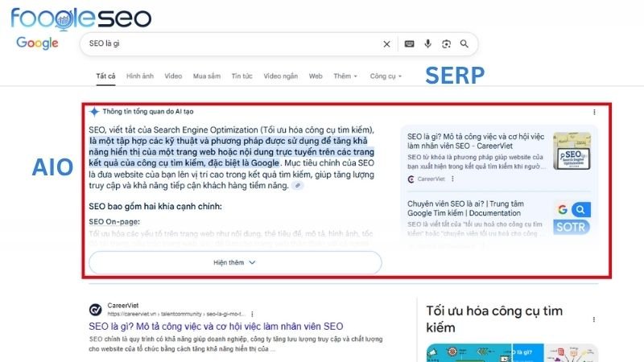
Task: Expand the 'Thêm' dropdown
Action: click(x=345, y=76)
